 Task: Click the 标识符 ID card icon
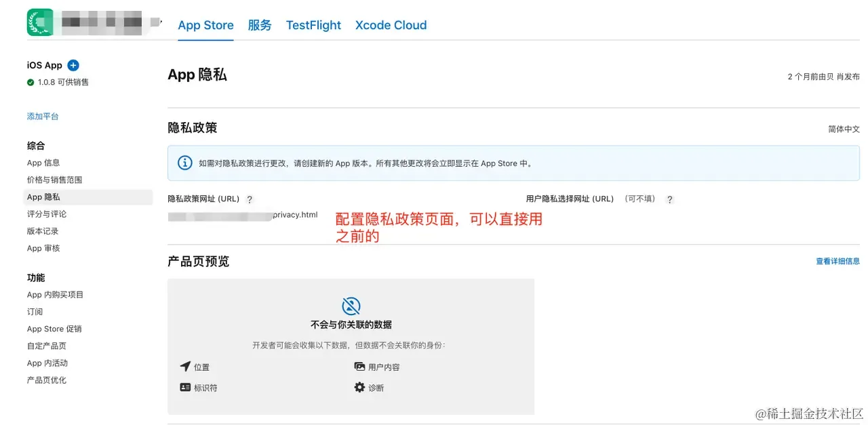tap(185, 388)
